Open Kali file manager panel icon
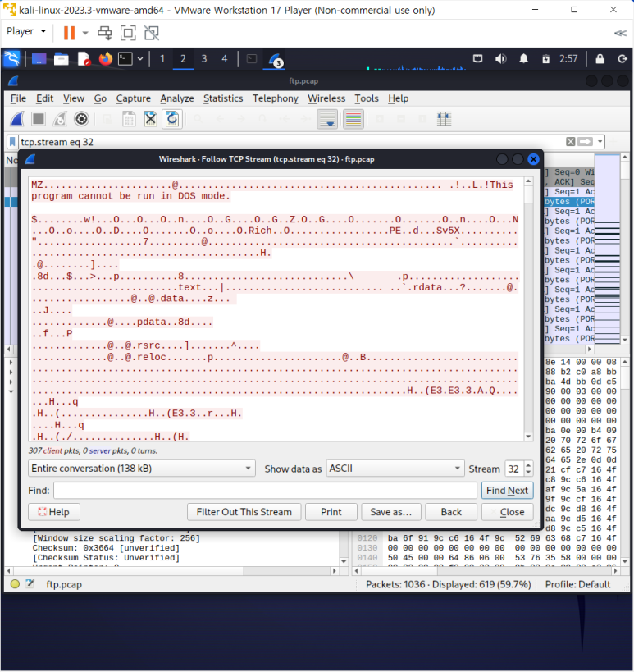Image resolution: width=634 pixels, height=672 pixels. (62, 59)
